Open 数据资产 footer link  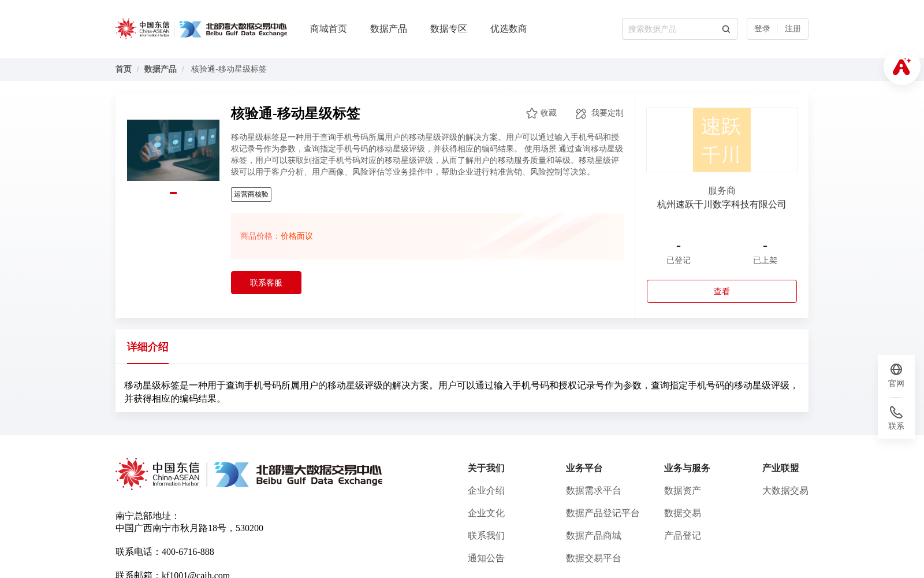pos(683,491)
